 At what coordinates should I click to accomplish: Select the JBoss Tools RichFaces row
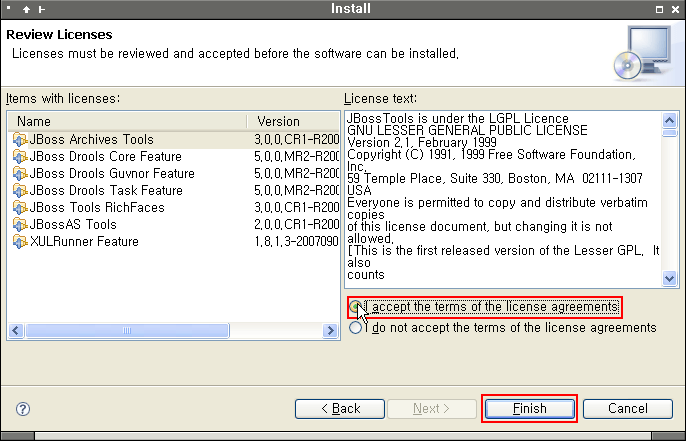point(174,207)
